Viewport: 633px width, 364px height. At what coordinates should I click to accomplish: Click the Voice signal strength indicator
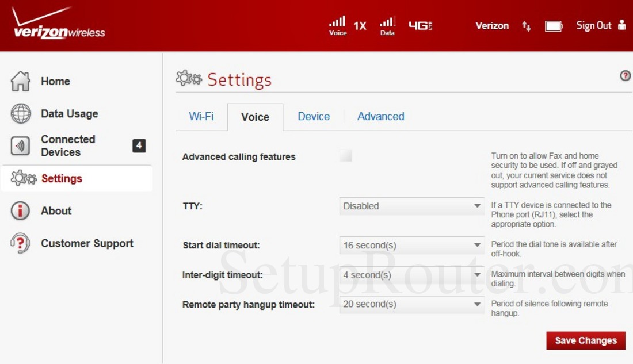point(337,23)
